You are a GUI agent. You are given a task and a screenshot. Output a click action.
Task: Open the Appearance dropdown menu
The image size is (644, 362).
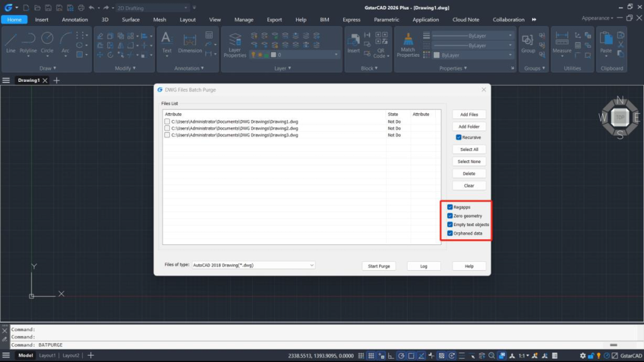tap(598, 18)
